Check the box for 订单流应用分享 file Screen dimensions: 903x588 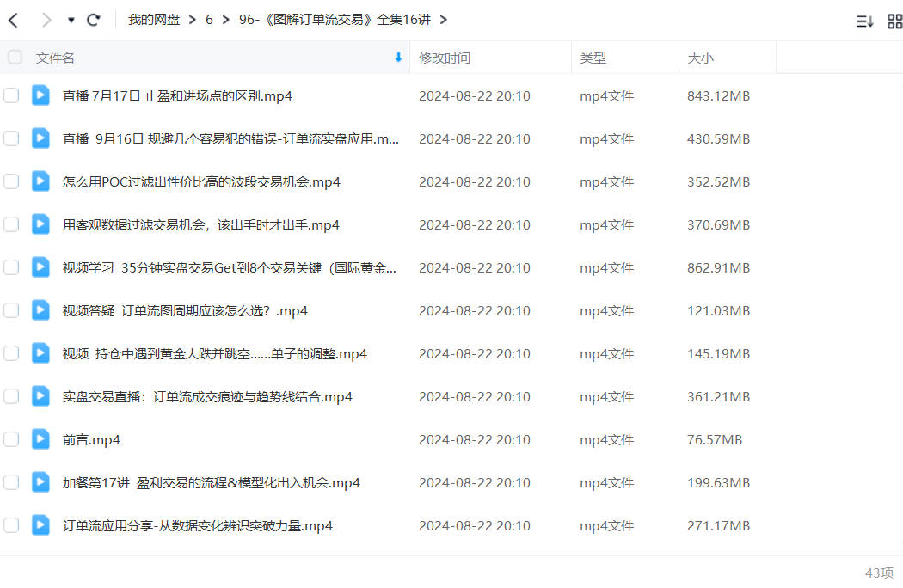[x=11, y=525]
